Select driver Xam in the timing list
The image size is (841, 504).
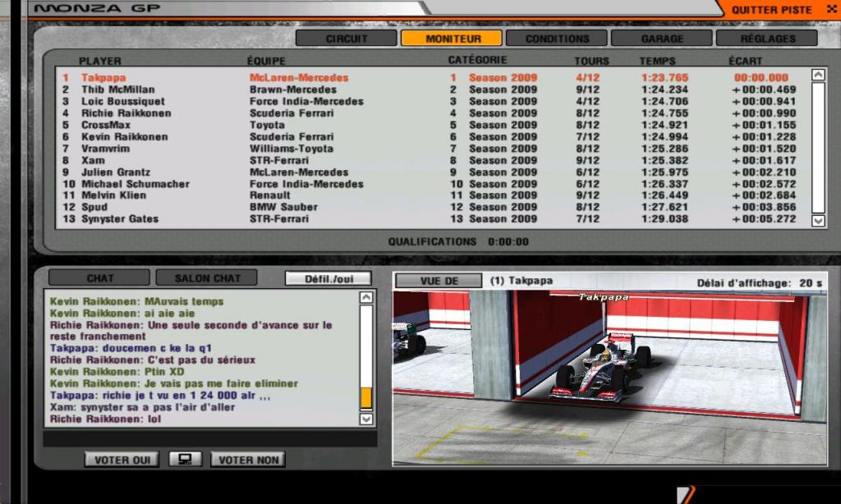point(434,160)
